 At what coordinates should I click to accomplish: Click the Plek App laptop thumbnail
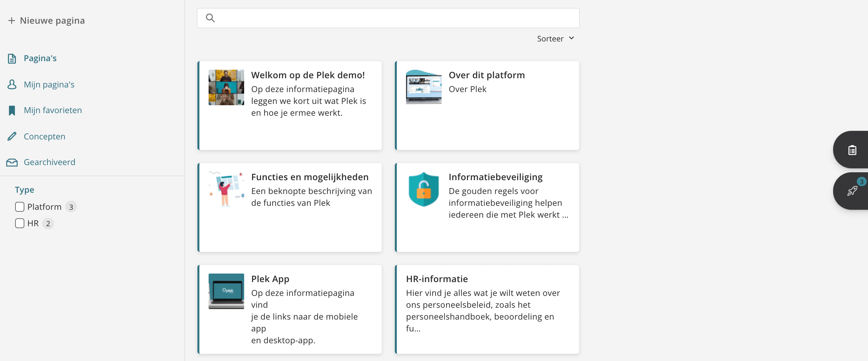pos(226,291)
